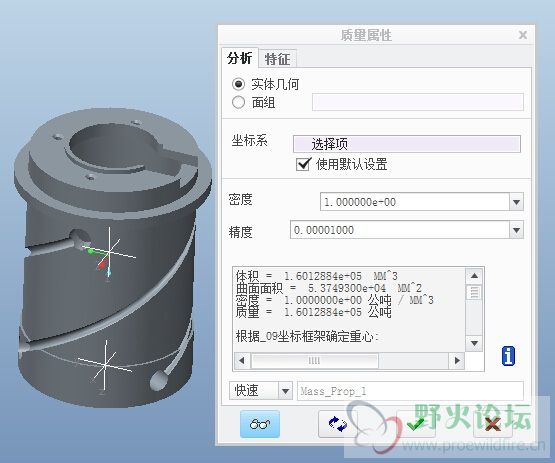The width and height of the screenshot is (555, 463).
Task: Cancel with the red X button
Action: tap(493, 424)
